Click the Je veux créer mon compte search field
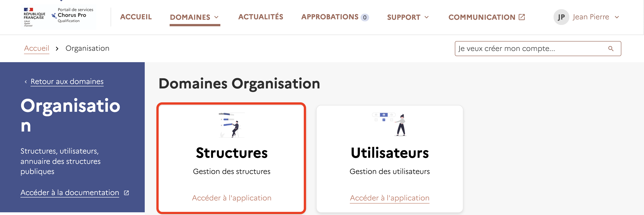Image resolution: width=644 pixels, height=215 pixels. tap(525, 48)
